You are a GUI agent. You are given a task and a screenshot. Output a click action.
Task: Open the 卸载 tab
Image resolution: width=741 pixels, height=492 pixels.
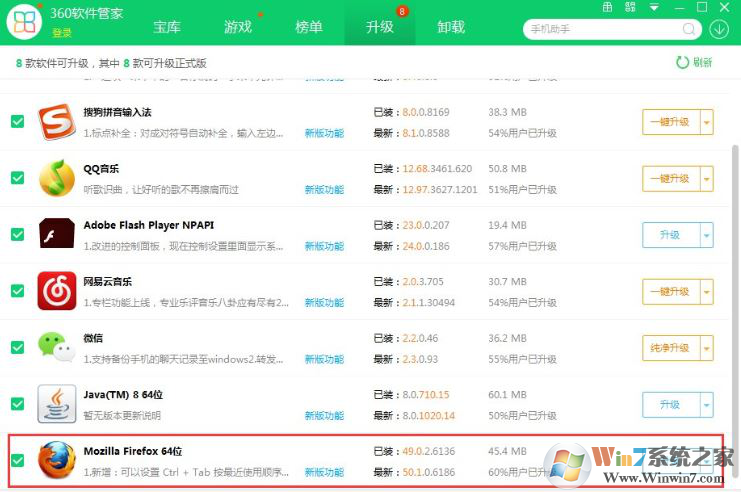[451, 27]
